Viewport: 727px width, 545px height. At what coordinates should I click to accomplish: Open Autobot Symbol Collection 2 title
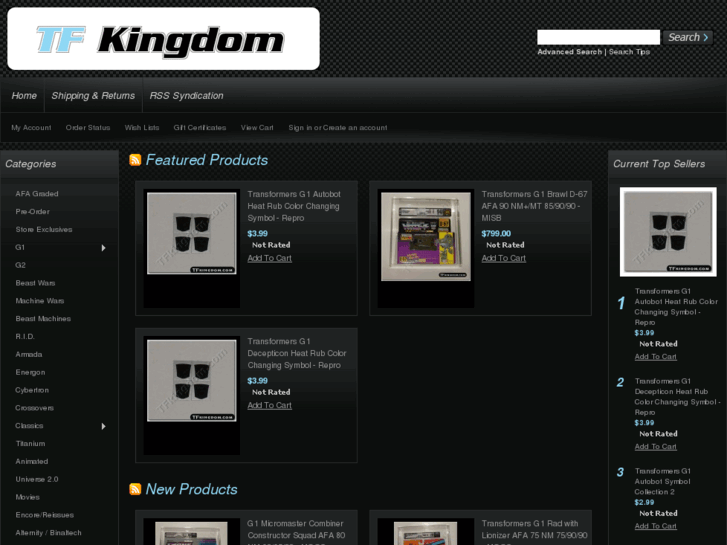pyautogui.click(x=663, y=481)
